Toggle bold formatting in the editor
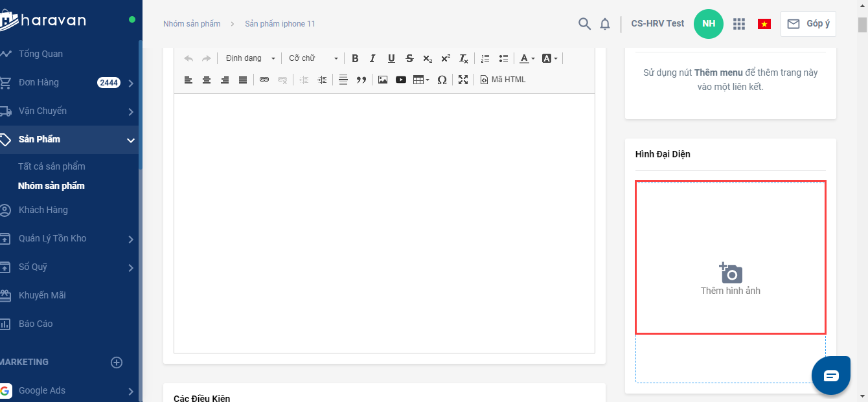Image resolution: width=868 pixels, height=402 pixels. coord(355,58)
